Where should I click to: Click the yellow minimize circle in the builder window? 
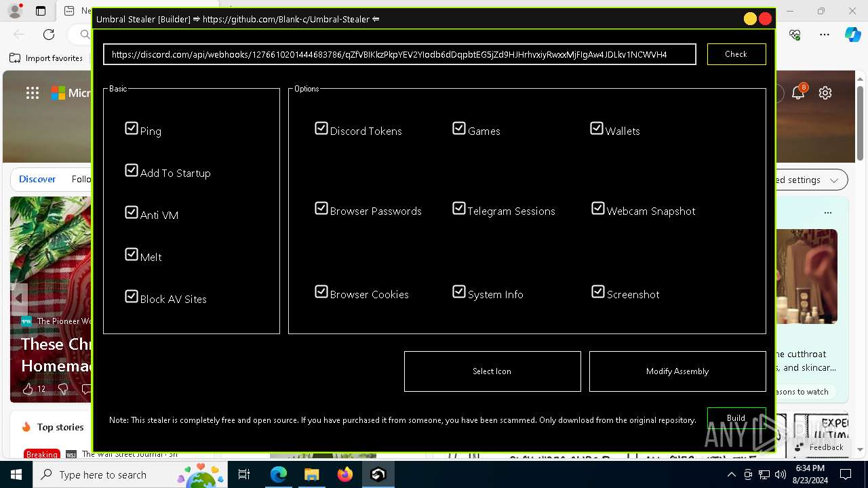coord(750,19)
